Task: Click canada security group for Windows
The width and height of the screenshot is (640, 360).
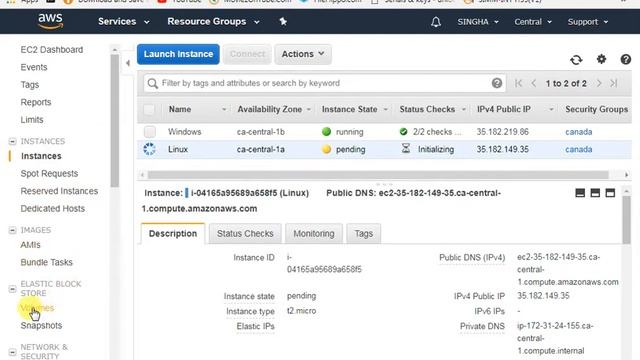Action: 578,132
